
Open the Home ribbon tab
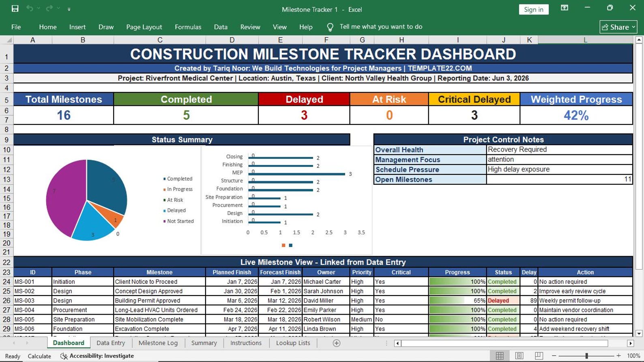coord(48,27)
